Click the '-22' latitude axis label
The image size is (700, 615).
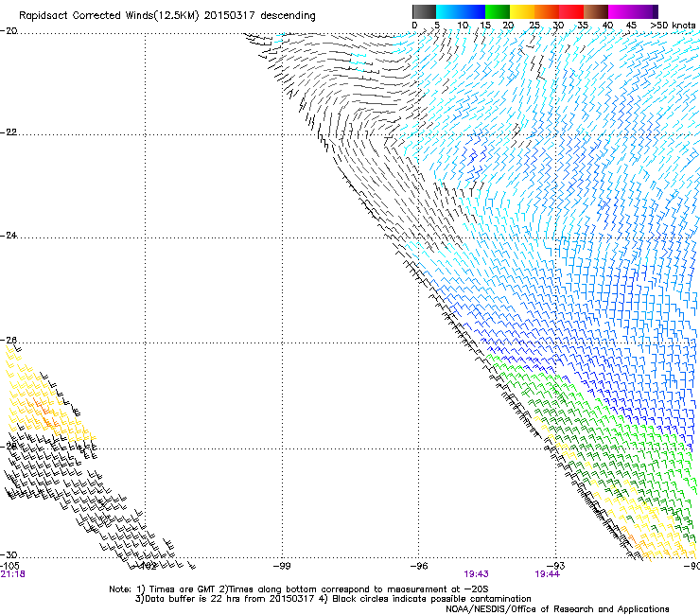[9, 132]
